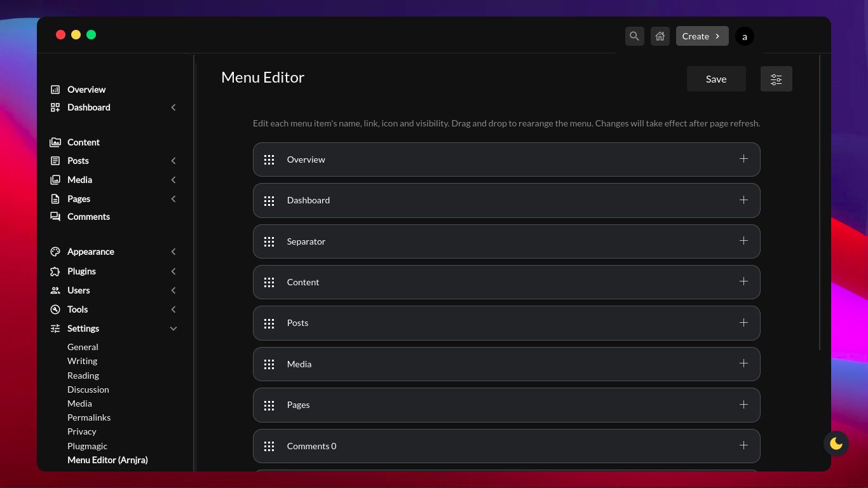Viewport: 868px width, 488px height.
Task: Click the Posts sidebar icon
Action: click(x=55, y=161)
